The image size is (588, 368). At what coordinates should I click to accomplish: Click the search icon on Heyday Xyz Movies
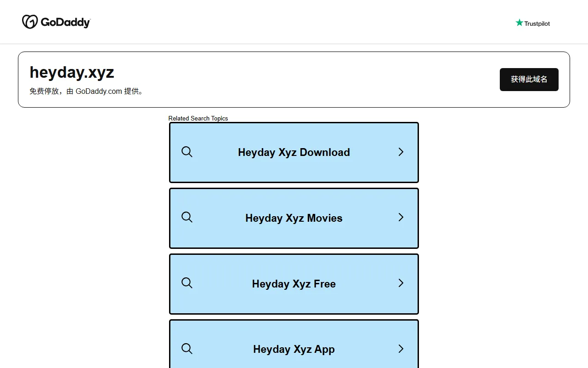[187, 218]
